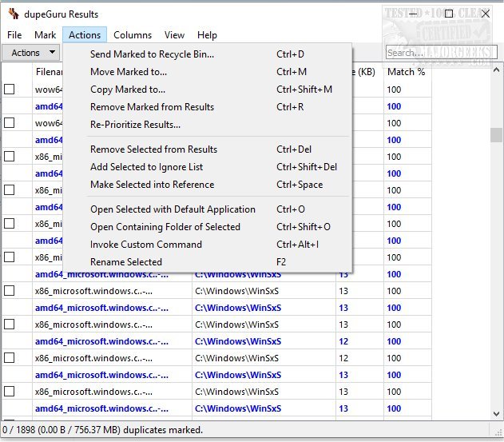Screen dimensions: 504x442
Task: Tick the checkbox of first wow64 row
Action: tap(10, 90)
